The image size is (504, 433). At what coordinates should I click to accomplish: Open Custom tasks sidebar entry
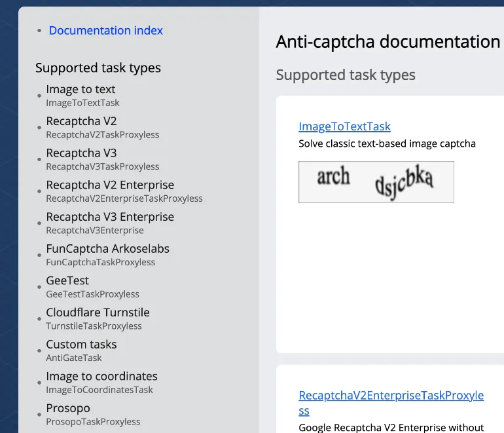(81, 344)
